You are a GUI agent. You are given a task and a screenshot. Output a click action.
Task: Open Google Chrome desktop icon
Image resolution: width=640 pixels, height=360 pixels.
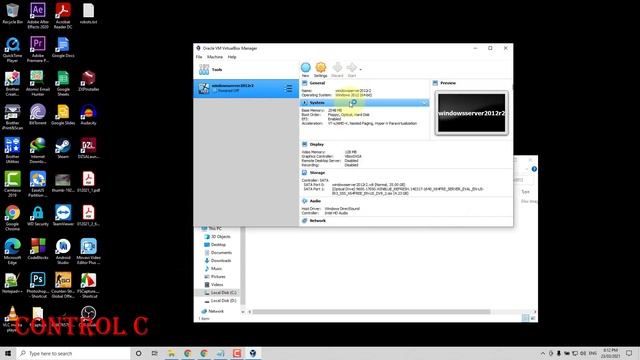(x=12, y=218)
